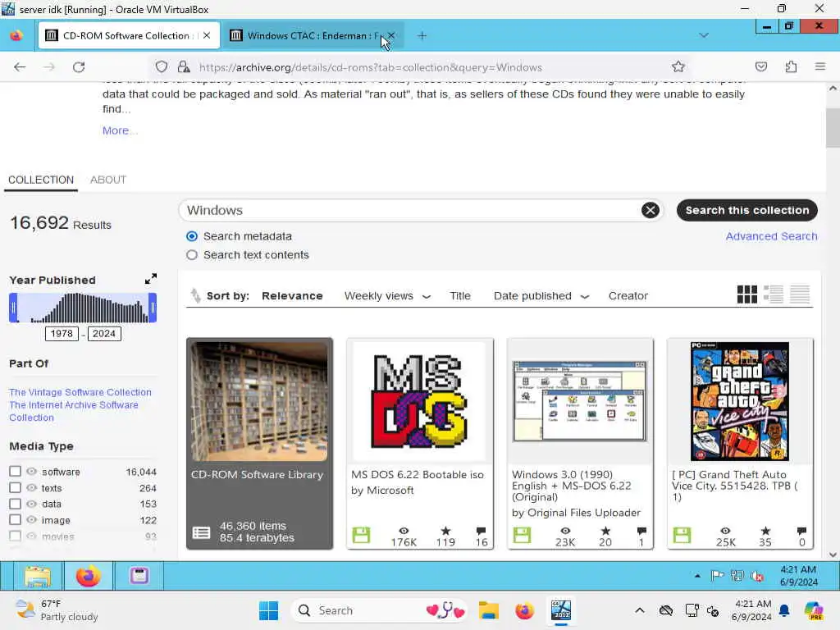The image size is (840, 630).
Task: Show hidden VM tray icons arrow
Action: tap(697, 577)
